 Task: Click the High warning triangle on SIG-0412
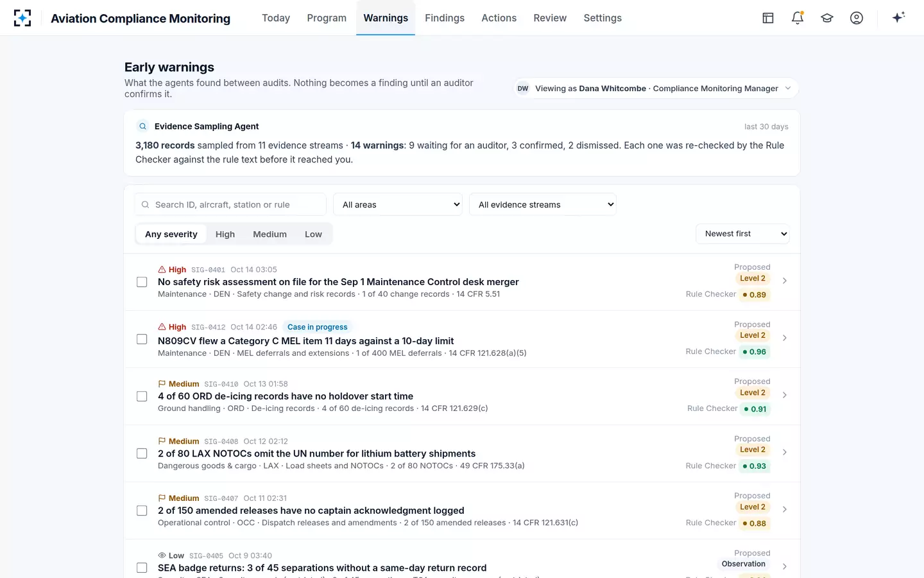pos(162,327)
